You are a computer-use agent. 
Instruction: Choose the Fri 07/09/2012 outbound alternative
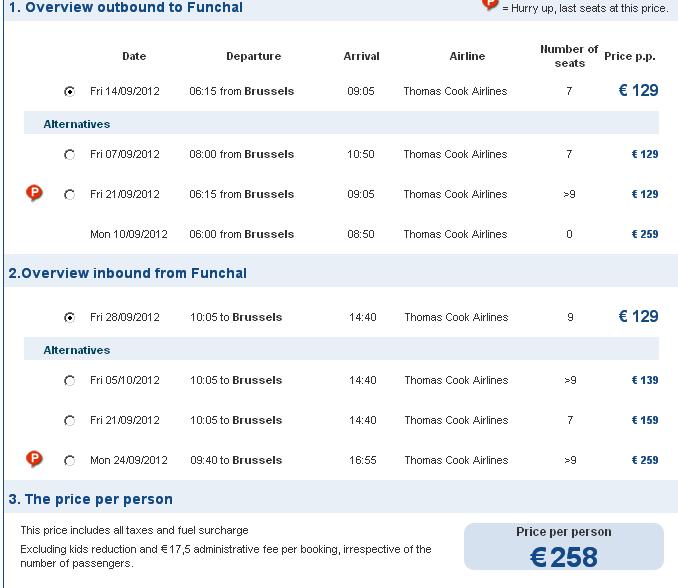(69, 155)
